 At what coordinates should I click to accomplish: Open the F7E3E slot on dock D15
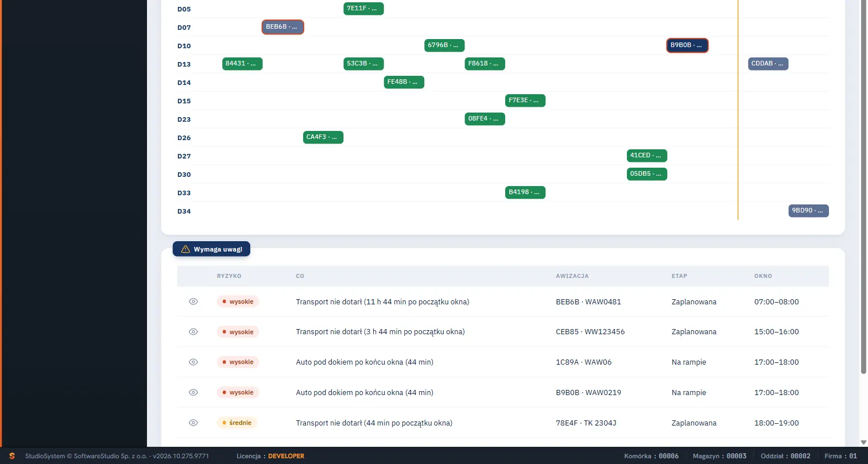click(525, 100)
